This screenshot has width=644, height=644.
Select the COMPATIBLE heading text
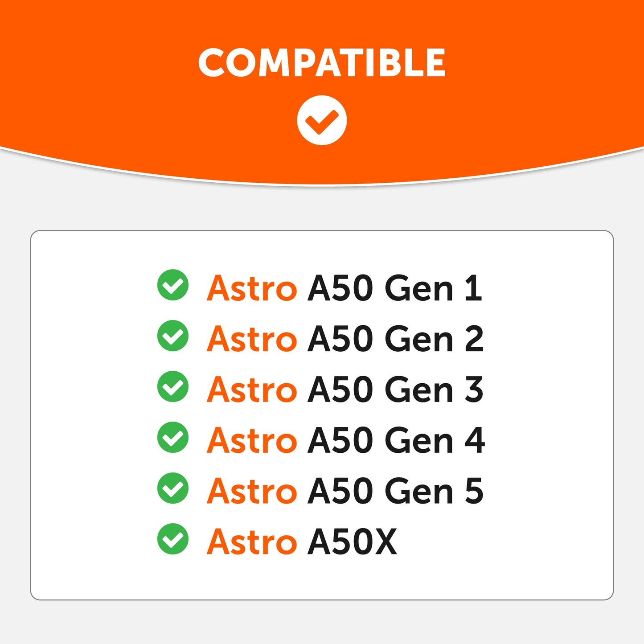[x=322, y=62]
